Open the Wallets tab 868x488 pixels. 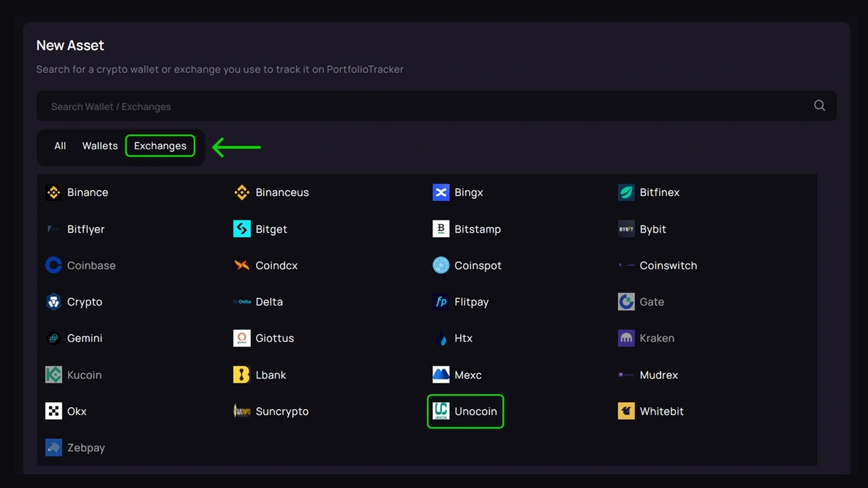click(x=100, y=146)
